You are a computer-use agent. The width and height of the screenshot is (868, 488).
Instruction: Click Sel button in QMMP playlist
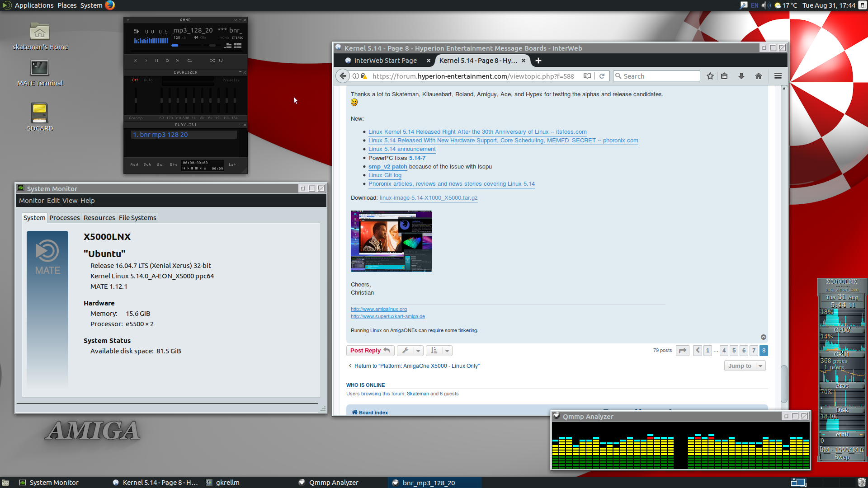160,164
